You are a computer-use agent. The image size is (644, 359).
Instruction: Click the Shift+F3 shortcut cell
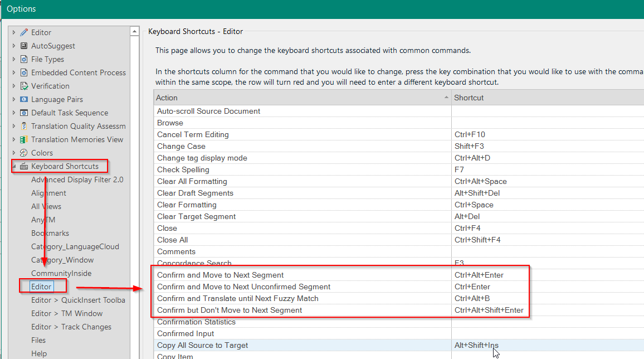pyautogui.click(x=548, y=146)
